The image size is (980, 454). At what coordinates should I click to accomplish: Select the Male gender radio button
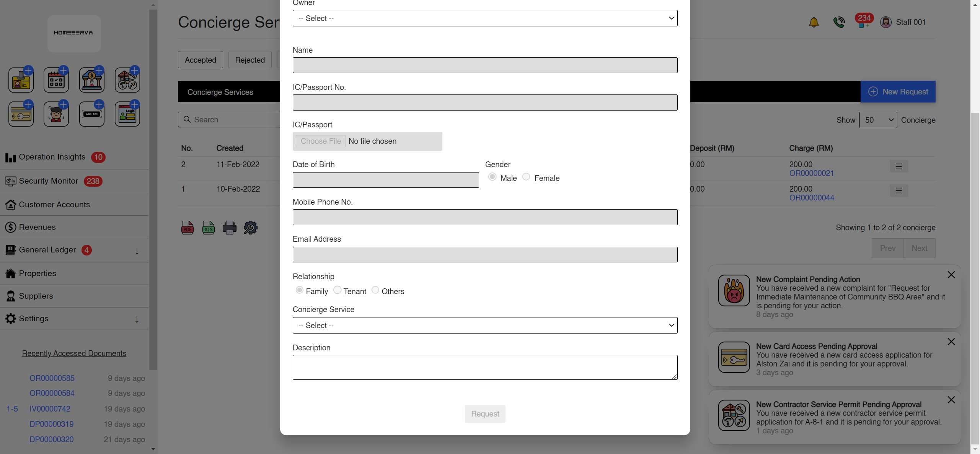[x=492, y=177]
